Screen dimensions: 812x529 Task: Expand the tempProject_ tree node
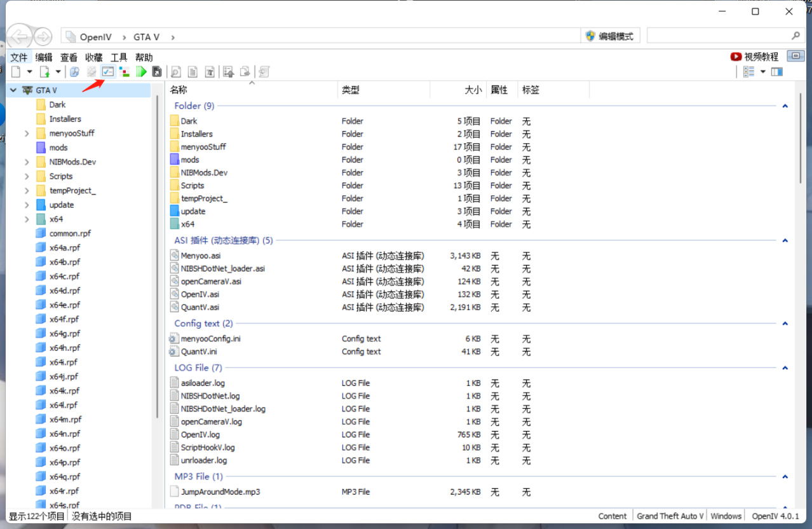(27, 191)
